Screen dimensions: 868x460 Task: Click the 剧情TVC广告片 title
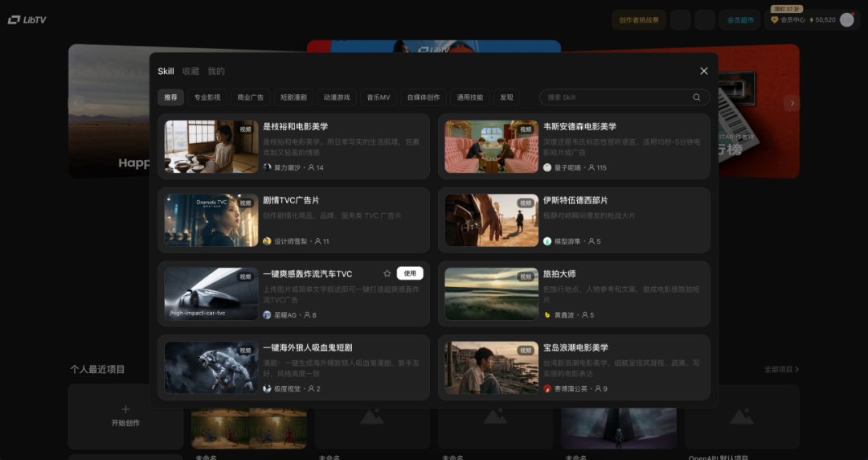(291, 200)
